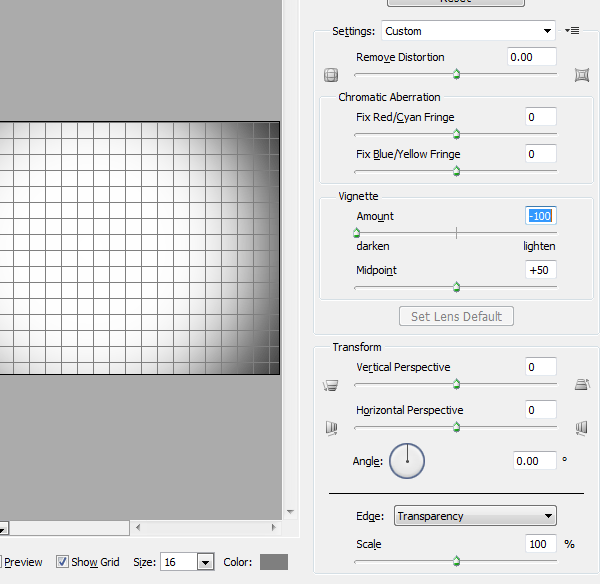Click the Fix Red/Cyan Fringe value field

[541, 117]
